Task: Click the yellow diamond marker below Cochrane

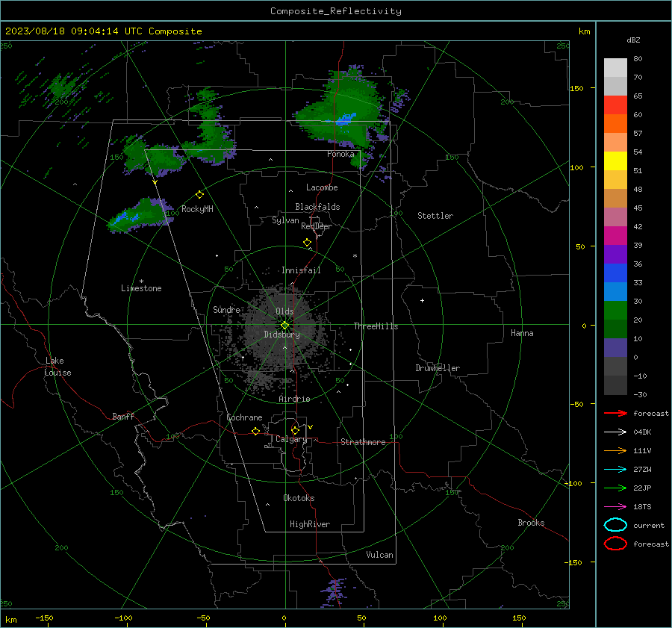Action: point(255,431)
